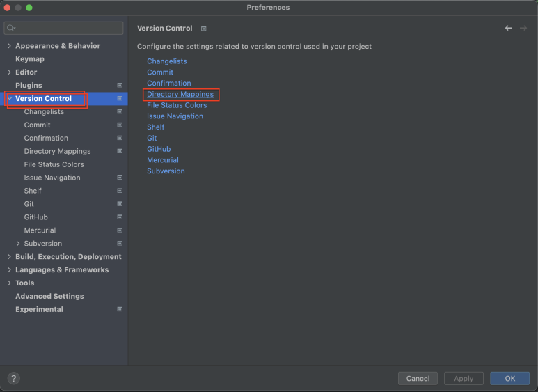This screenshot has height=392, width=538.
Task: Click project-level icon beside Version Control sidebar row
Action: click(x=120, y=98)
